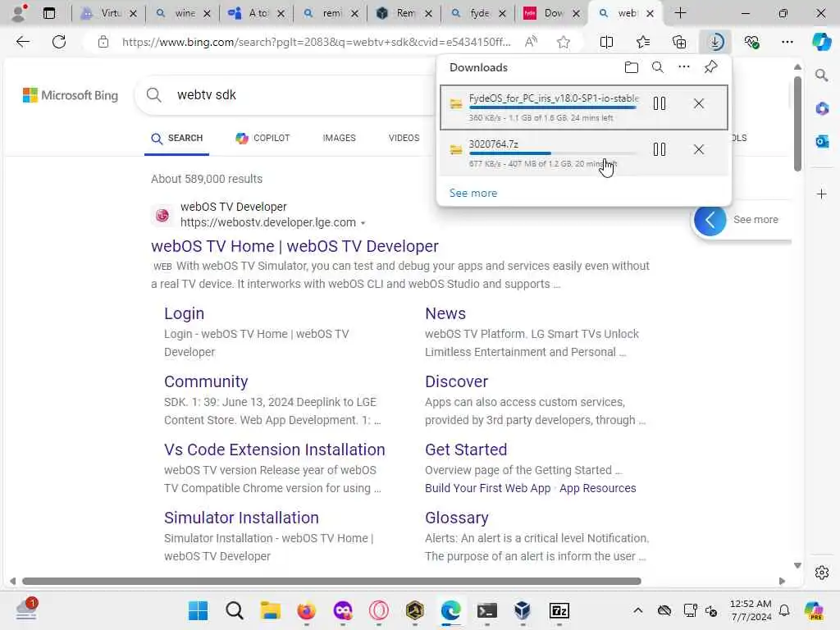Search downloads using the magnifier icon
840x630 pixels.
[x=658, y=67]
